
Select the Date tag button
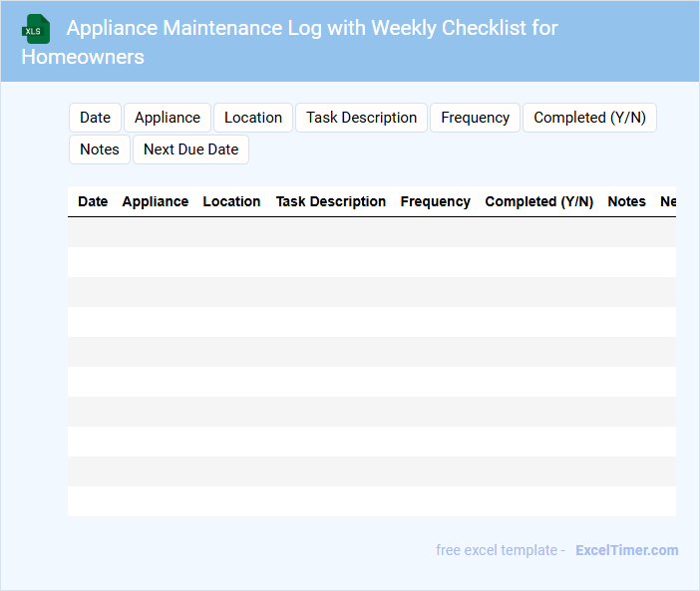tap(95, 118)
